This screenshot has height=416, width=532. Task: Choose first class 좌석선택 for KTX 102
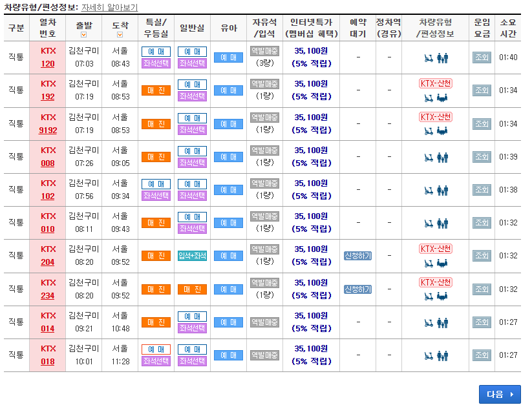point(156,196)
